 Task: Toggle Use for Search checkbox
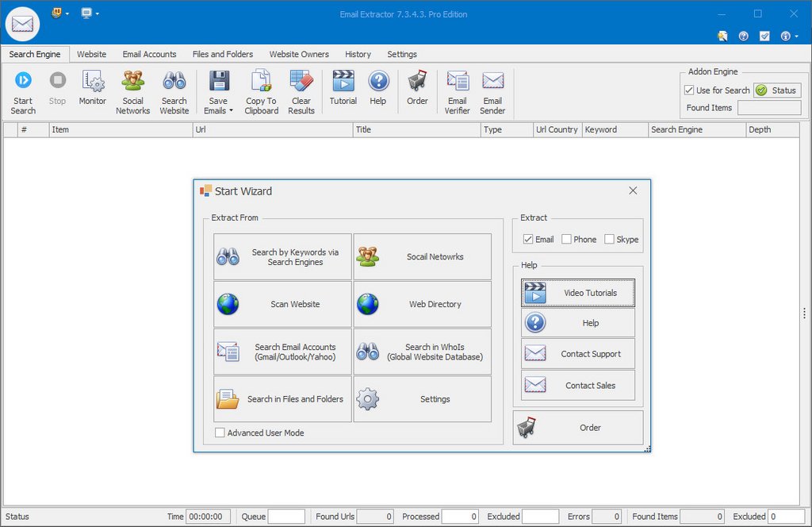(x=689, y=90)
